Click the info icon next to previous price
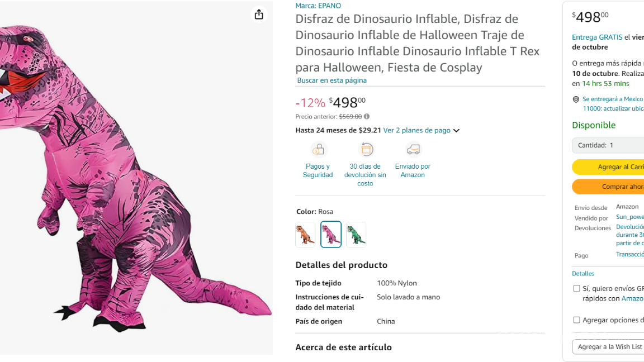 (366, 117)
